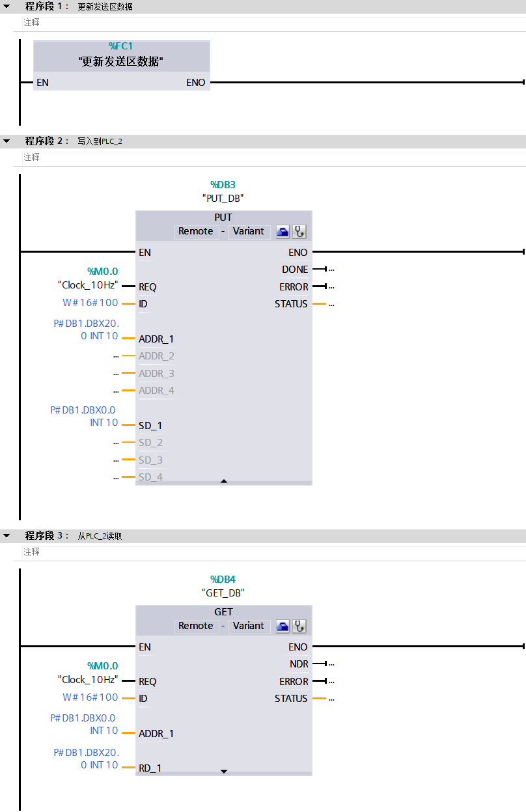
Task: Collapse network 1 with its triangle
Action: (7, 7)
